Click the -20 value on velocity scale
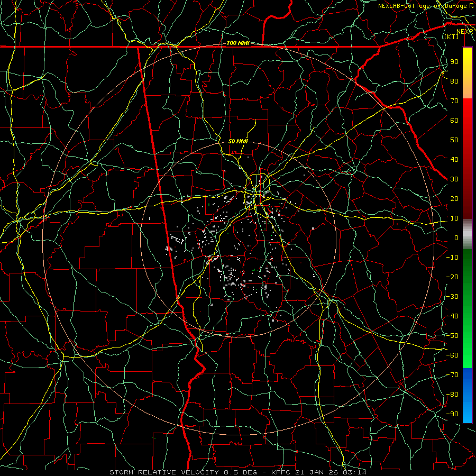The image size is (476, 476). pyautogui.click(x=452, y=277)
